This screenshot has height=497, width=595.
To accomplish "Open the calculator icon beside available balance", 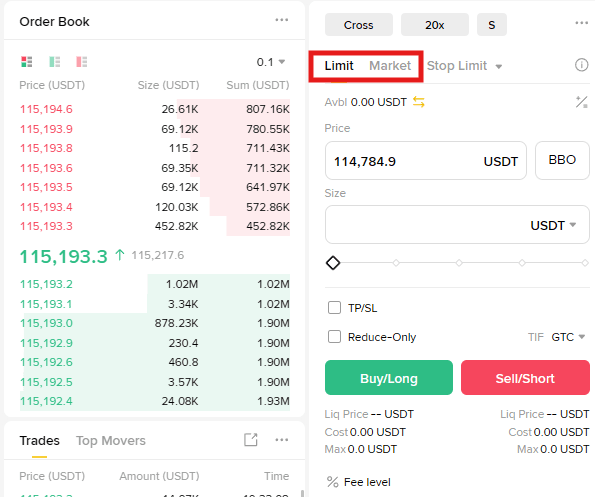I will [581, 102].
